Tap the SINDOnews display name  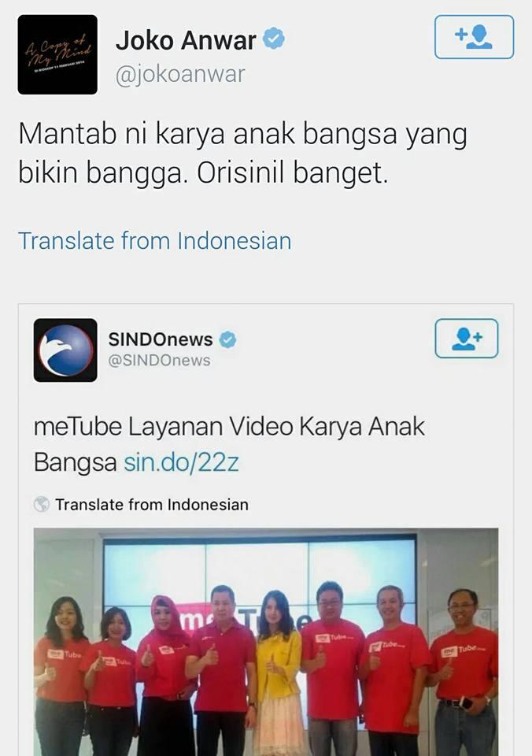coord(161,339)
